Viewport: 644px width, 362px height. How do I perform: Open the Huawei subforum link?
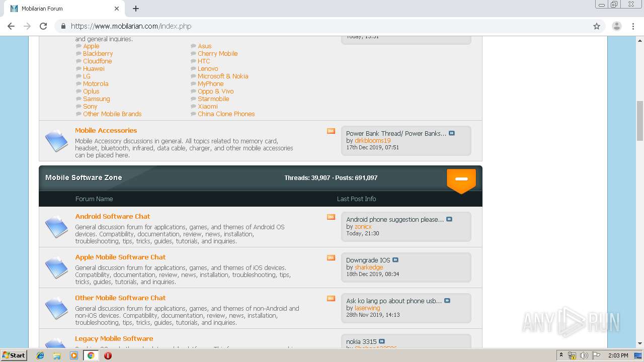pyautogui.click(x=94, y=68)
